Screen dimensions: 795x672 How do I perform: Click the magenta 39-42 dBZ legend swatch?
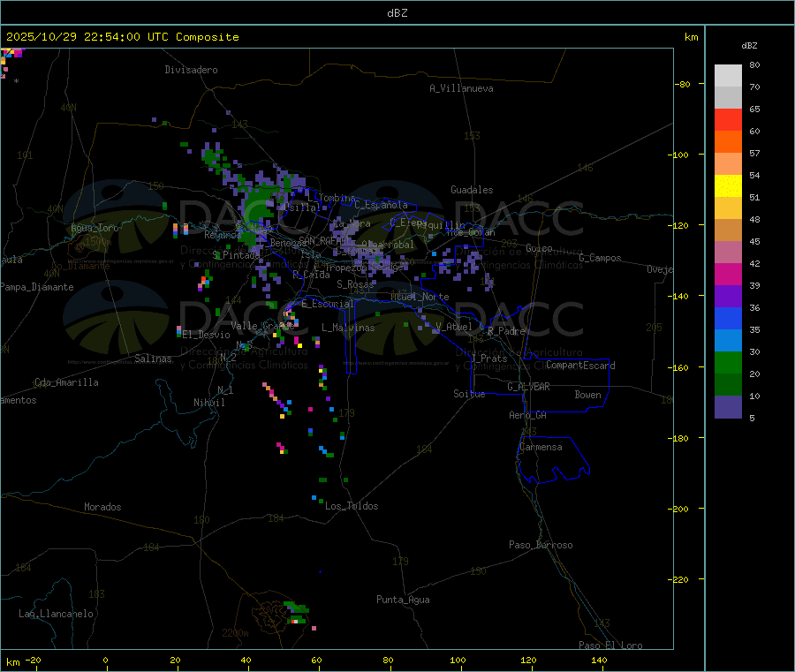coord(728,274)
